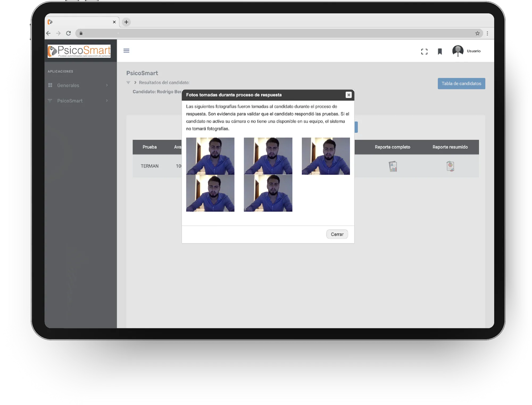532x405 pixels.
Task: Open the Usuario account menu
Action: [x=473, y=51]
